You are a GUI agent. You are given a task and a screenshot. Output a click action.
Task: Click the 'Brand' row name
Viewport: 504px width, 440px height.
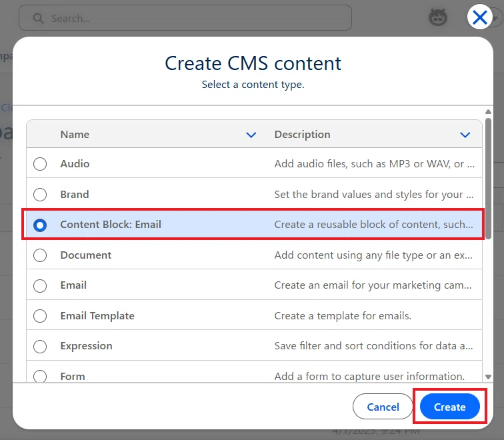coord(75,194)
